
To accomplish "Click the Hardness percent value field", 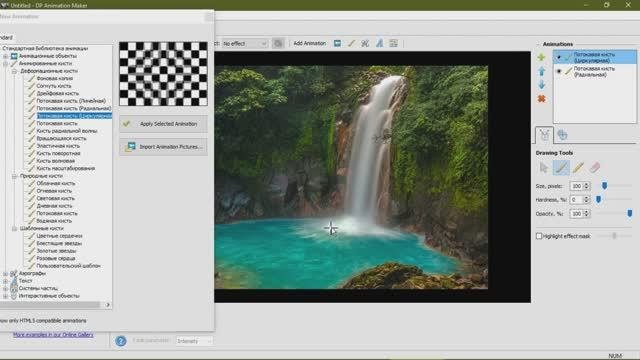I will (x=576, y=200).
